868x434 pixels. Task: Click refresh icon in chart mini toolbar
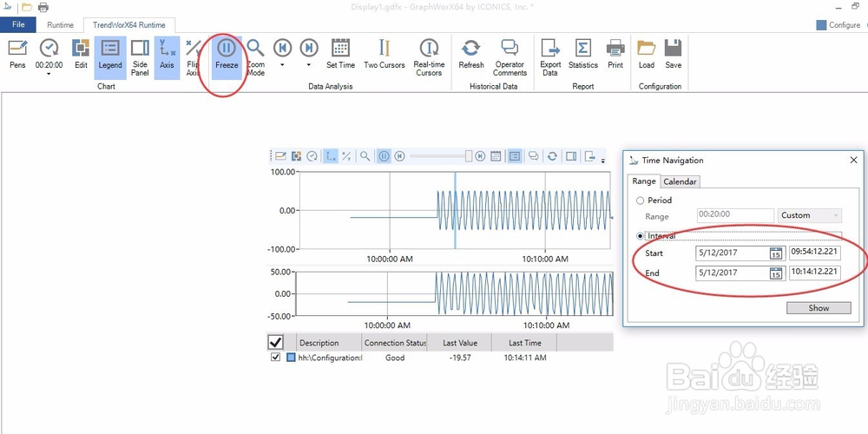click(x=552, y=156)
